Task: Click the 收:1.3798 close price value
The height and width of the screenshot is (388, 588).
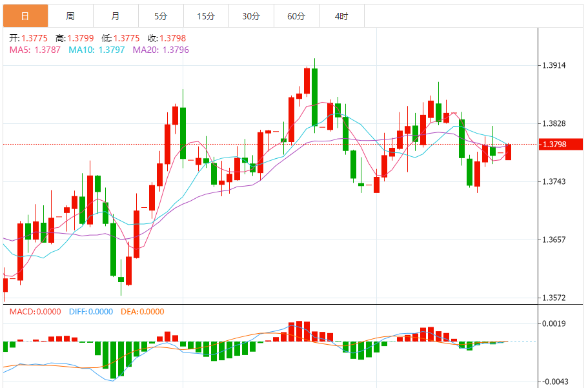Action: (x=167, y=38)
